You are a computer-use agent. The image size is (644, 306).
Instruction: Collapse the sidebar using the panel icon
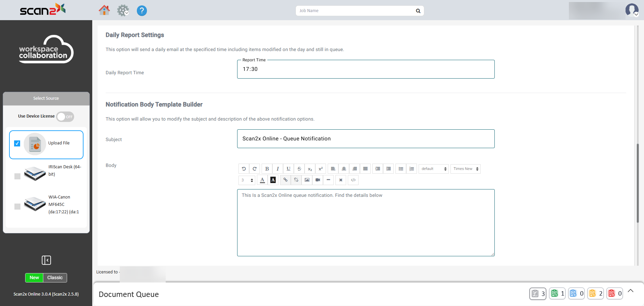tap(46, 260)
